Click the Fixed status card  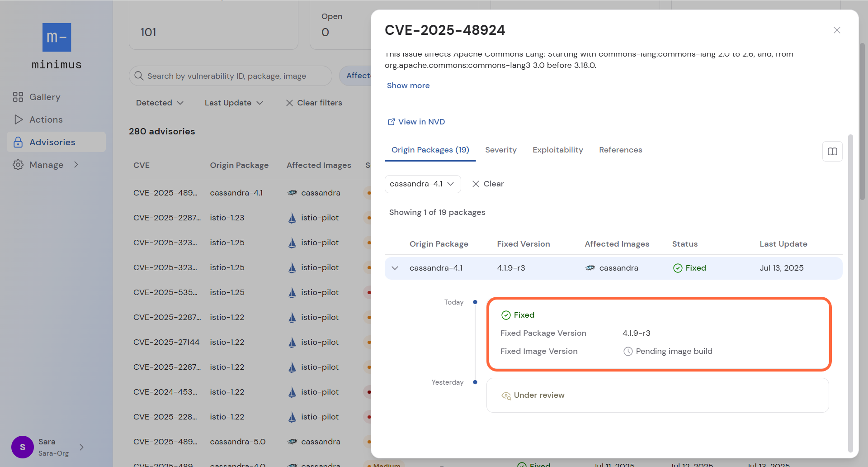pos(659,334)
